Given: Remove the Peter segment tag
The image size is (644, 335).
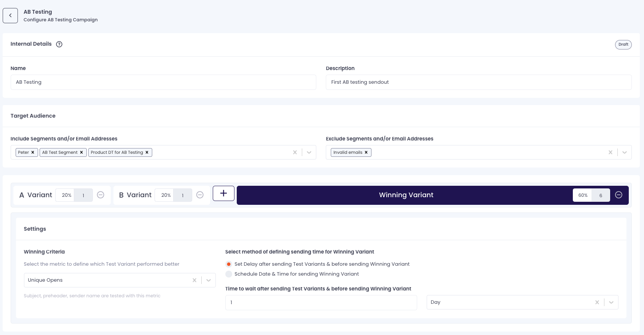Looking at the screenshot, I should [x=33, y=152].
